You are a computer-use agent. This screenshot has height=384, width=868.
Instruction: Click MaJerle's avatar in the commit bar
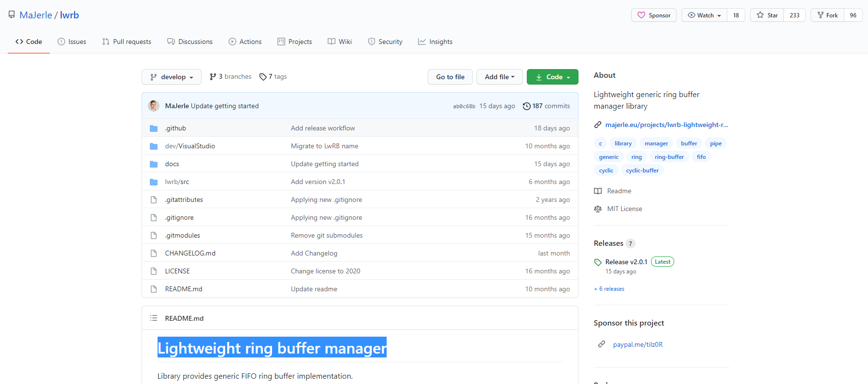pos(154,106)
